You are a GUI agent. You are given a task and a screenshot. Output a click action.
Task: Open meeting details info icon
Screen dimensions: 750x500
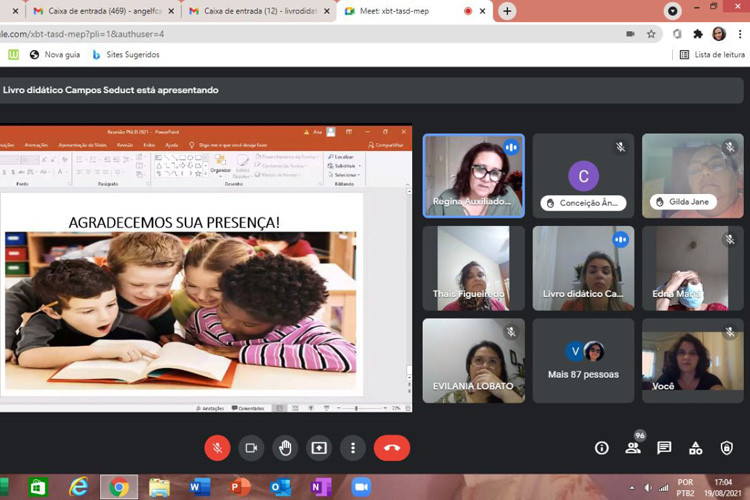(601, 448)
